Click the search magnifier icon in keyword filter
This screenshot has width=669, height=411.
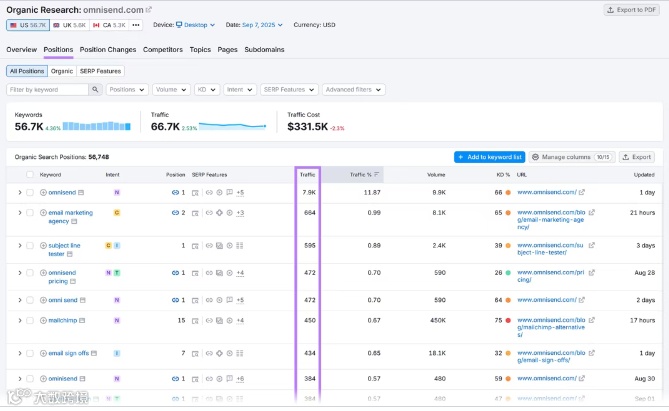(95, 90)
